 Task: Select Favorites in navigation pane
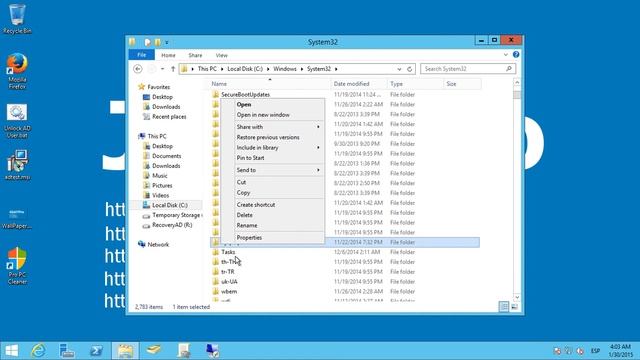coord(158,87)
